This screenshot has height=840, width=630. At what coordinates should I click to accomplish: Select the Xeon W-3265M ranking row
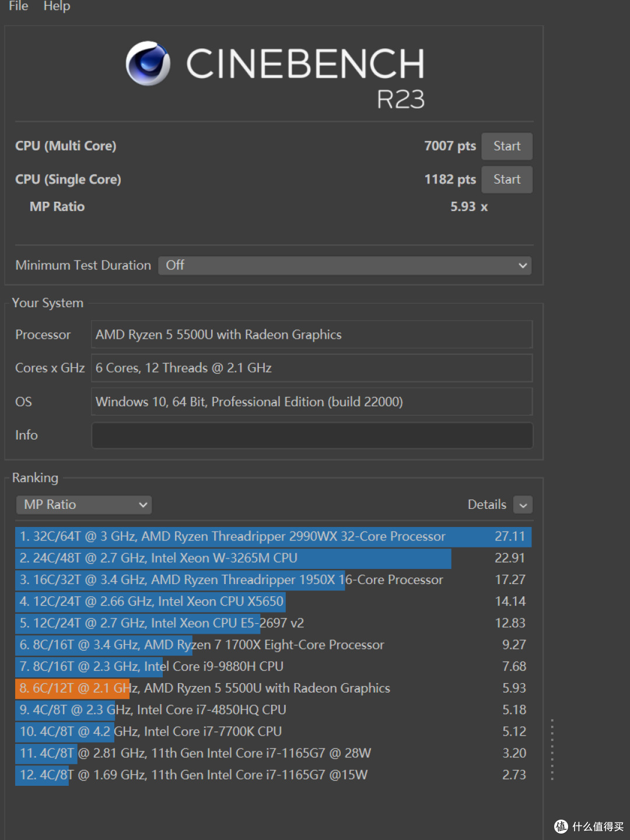[273, 558]
